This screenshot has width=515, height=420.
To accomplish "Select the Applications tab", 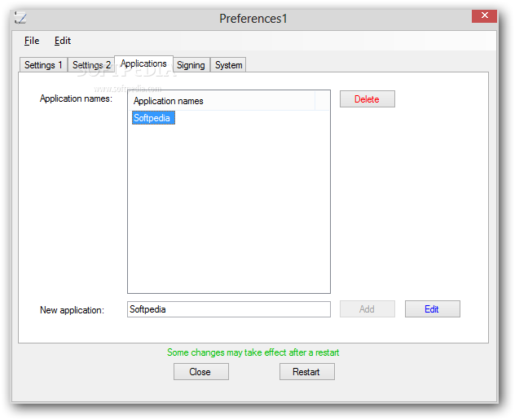I will coord(143,63).
